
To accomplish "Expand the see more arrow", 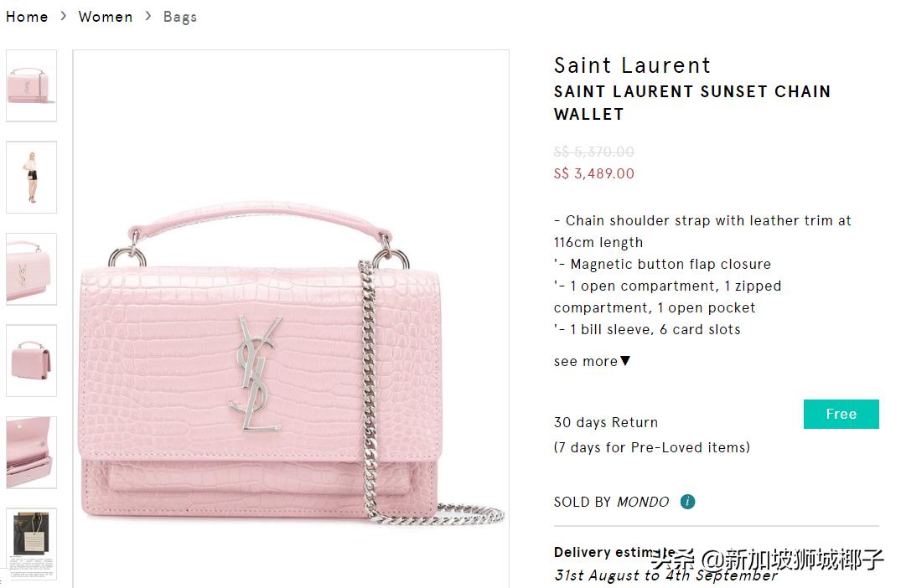I will pos(625,361).
